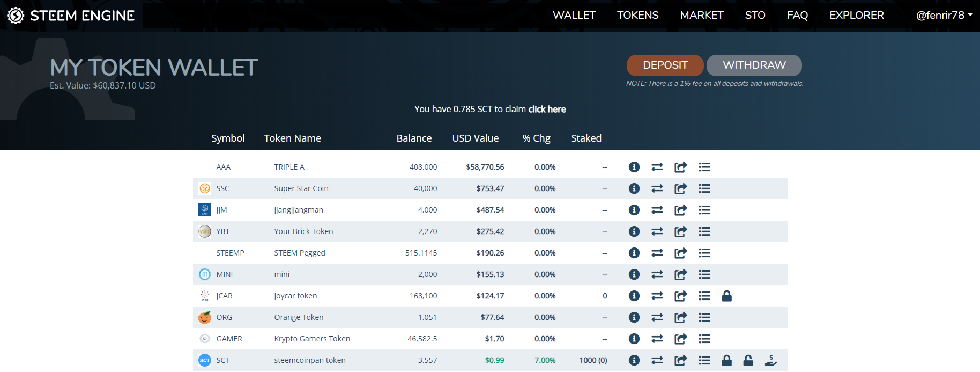Unstake SCT using open lock icon
The image size is (980, 372).
tap(748, 360)
